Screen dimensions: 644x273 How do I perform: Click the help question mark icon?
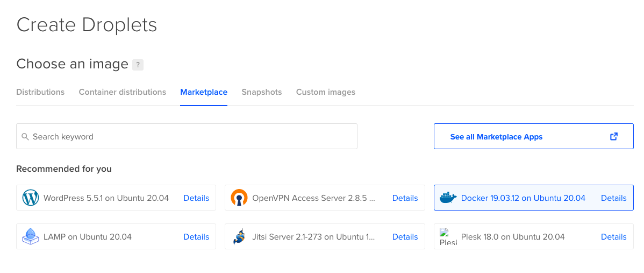coord(138,65)
